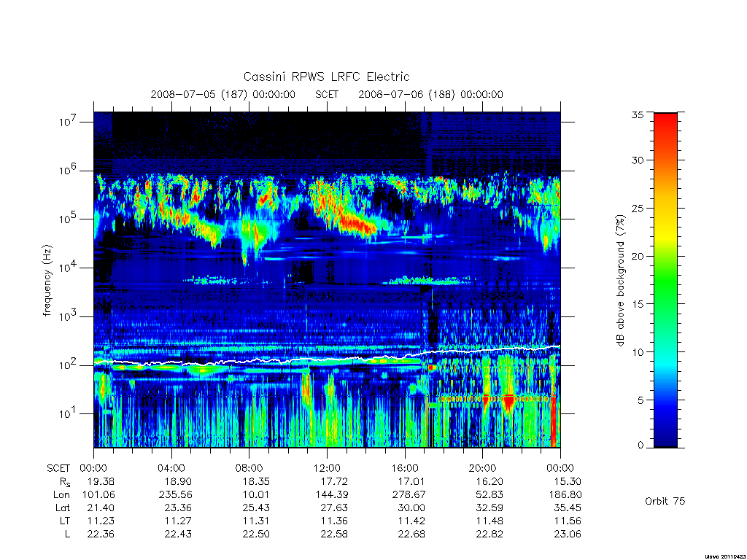Click the time label '12:00'
Image resolution: width=747 pixels, height=560 pixels.
327,469
